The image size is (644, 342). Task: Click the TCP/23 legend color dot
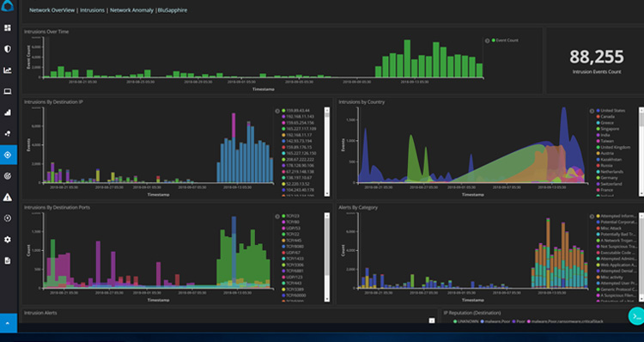(283, 216)
